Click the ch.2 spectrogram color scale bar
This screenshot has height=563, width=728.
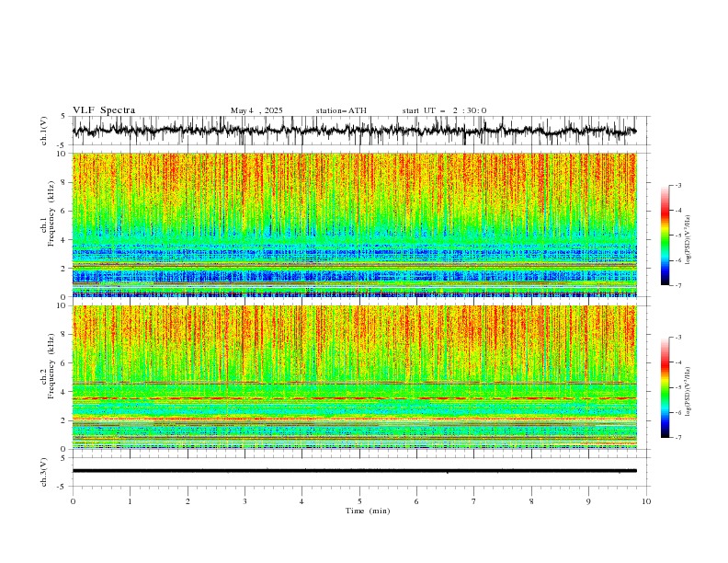665,387
